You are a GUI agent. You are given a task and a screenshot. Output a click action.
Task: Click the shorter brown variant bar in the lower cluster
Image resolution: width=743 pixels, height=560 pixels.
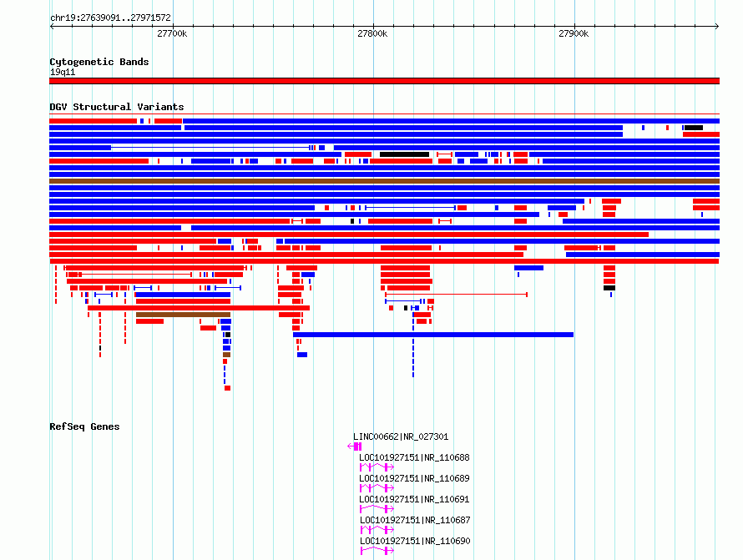tap(184, 315)
